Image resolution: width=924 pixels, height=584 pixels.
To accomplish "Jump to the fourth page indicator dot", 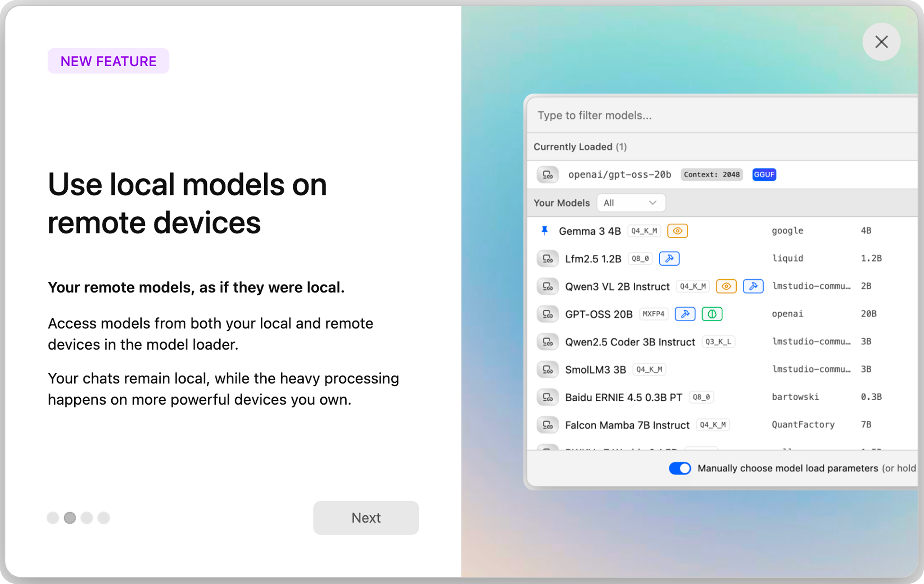I will click(104, 518).
